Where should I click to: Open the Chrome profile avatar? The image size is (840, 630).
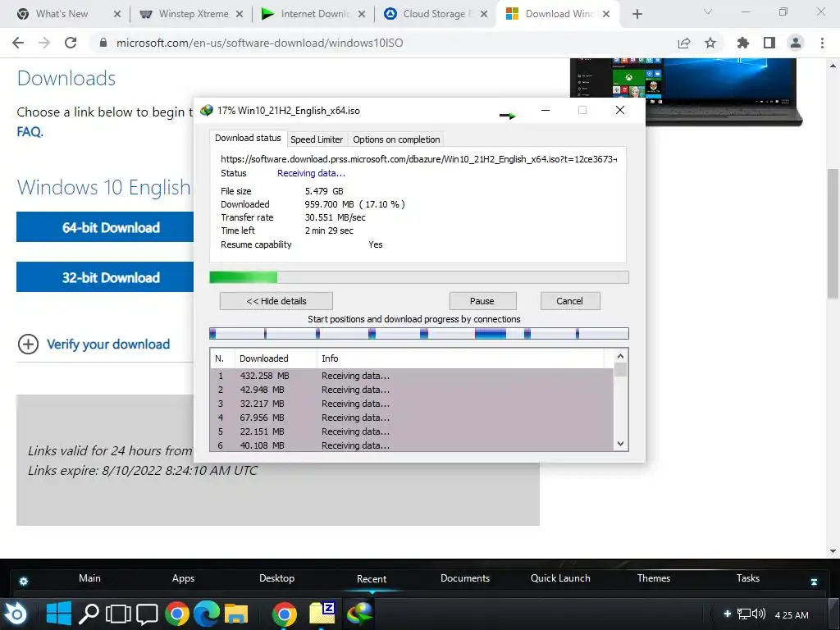point(796,43)
